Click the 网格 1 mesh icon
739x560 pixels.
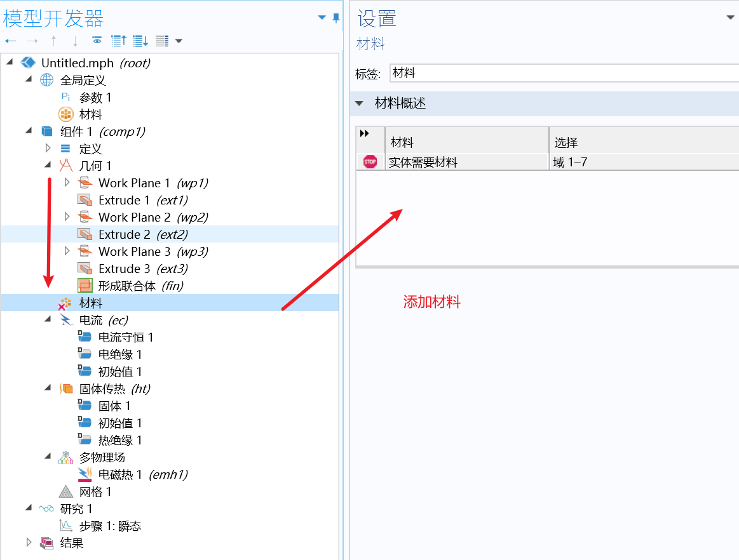(66, 491)
